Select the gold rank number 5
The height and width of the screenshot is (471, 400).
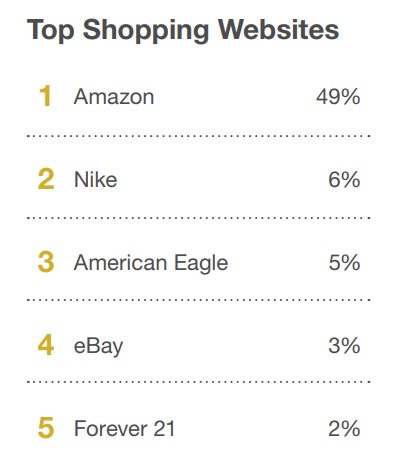46,428
